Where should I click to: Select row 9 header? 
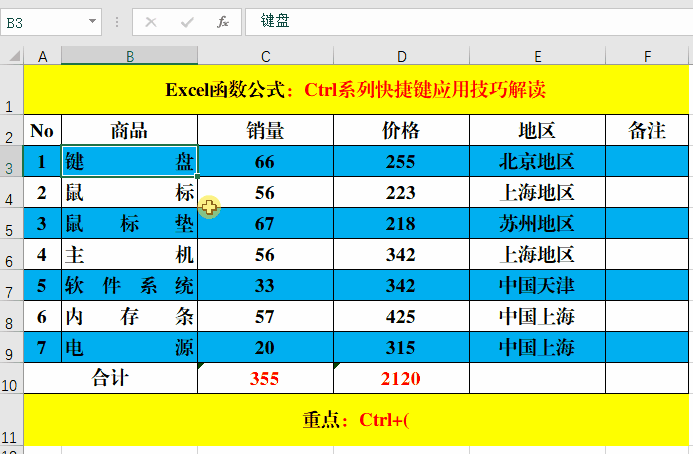click(x=11, y=347)
